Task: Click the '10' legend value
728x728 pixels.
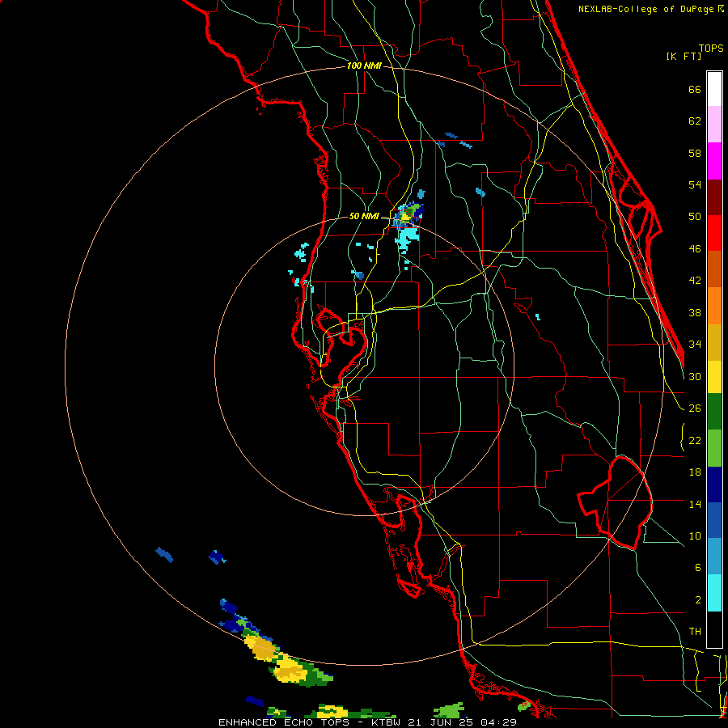Action: point(695,535)
